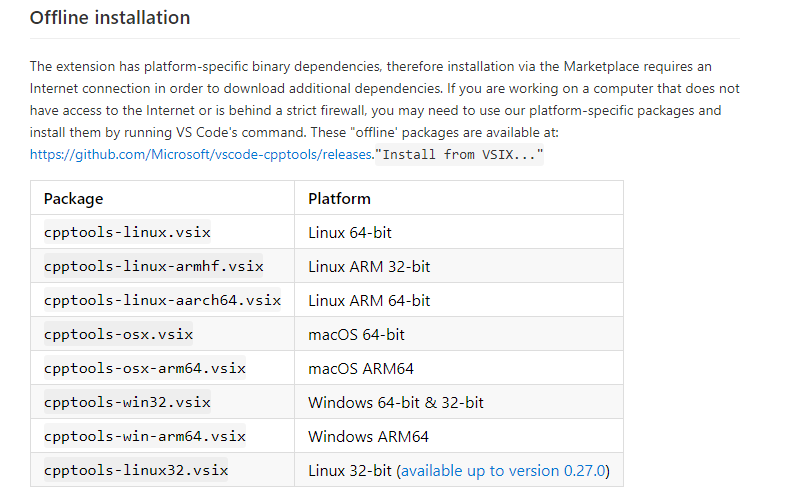Select the cpptools-osx-arm64.vsix package name

144,368
